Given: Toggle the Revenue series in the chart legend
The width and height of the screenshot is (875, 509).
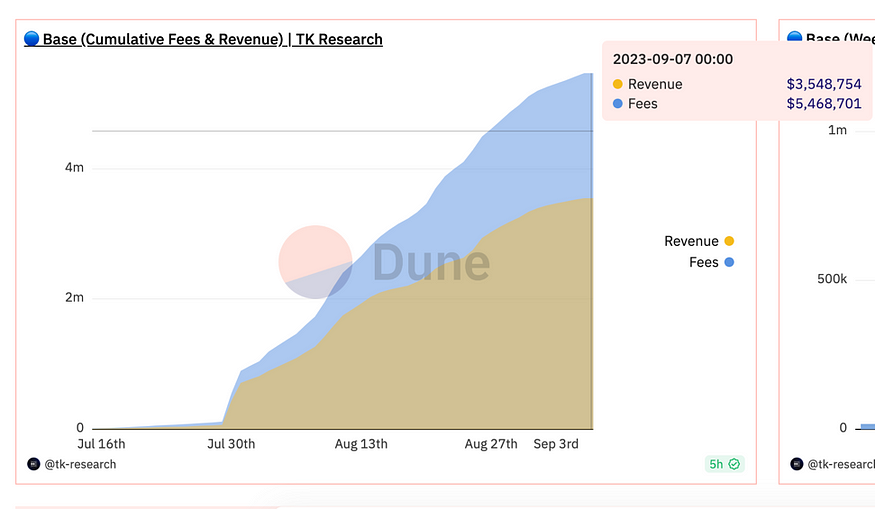Looking at the screenshot, I should (691, 241).
